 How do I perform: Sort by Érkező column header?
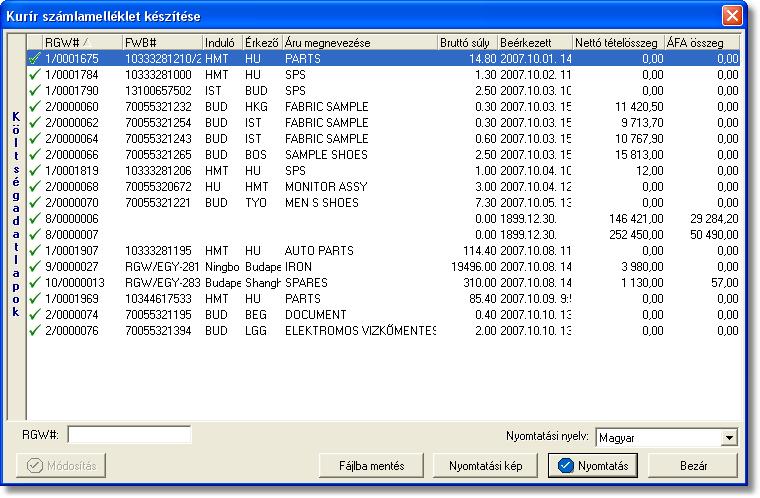[x=262, y=43]
